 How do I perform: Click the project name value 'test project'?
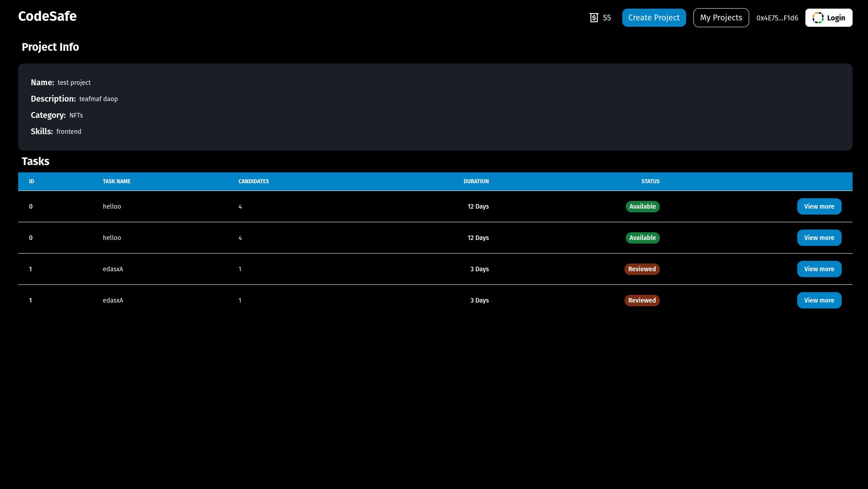pos(74,83)
